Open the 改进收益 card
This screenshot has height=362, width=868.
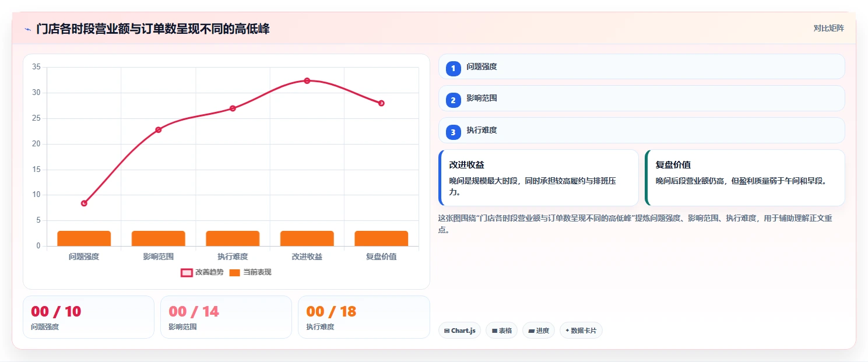[539, 178]
